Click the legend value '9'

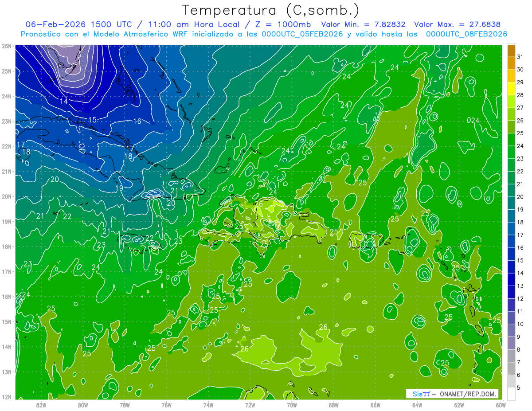coord(519,337)
